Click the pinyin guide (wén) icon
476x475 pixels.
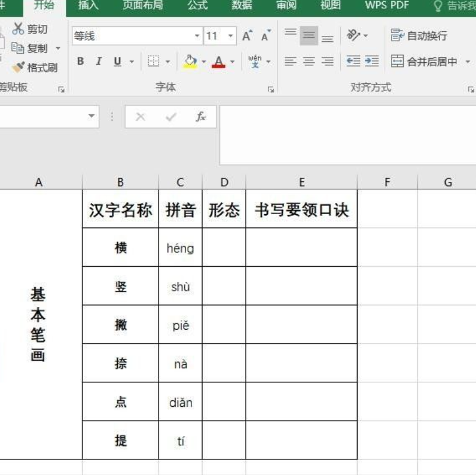(255, 61)
